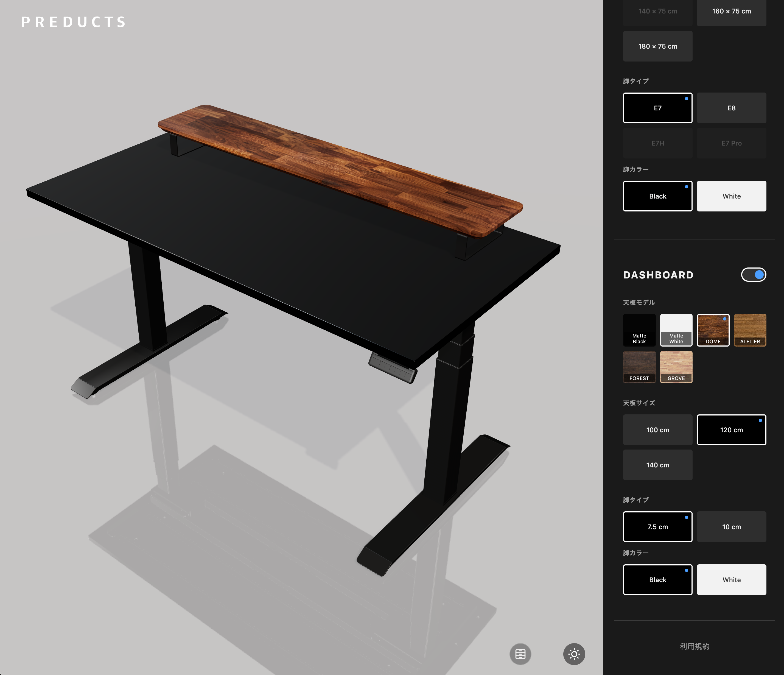This screenshot has width=784, height=675.
Task: Click the spec list icon button
Action: [520, 654]
